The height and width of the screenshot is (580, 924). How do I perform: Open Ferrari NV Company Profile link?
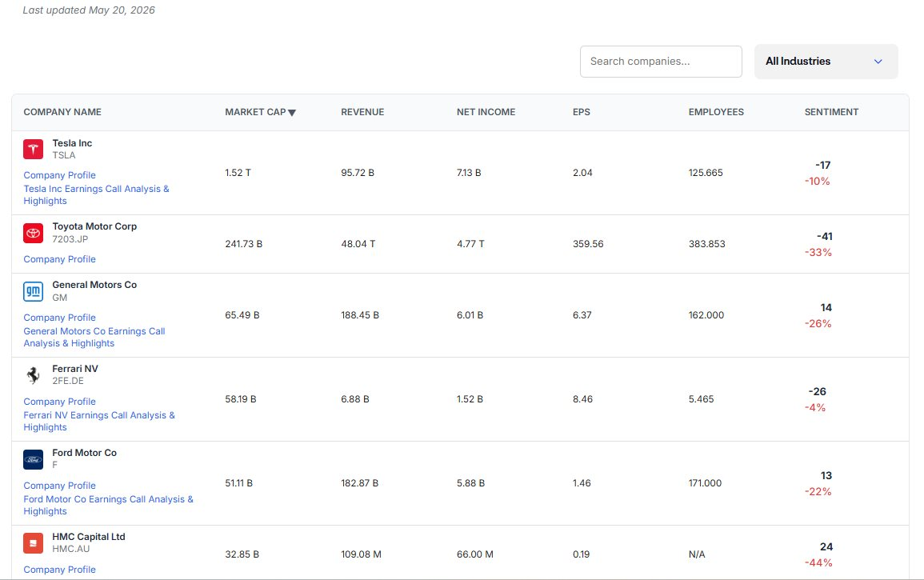(59, 402)
